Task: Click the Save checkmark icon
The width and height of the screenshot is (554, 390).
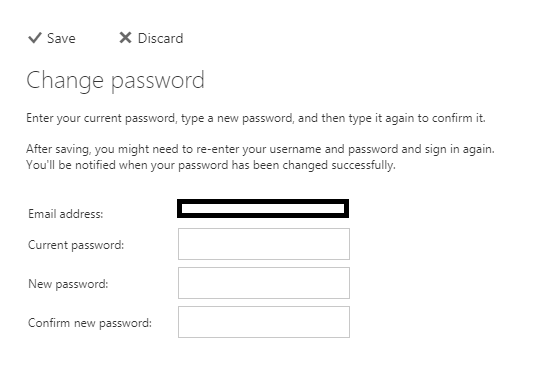Action: [x=35, y=38]
